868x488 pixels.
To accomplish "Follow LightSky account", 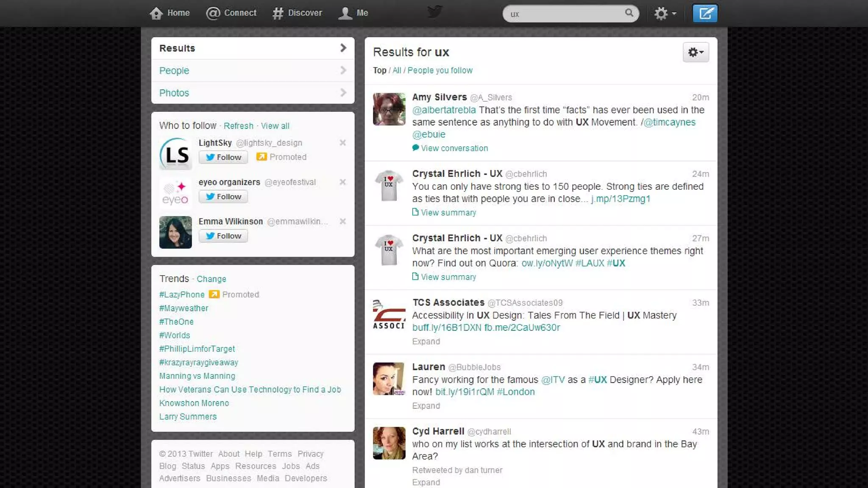I will 223,157.
